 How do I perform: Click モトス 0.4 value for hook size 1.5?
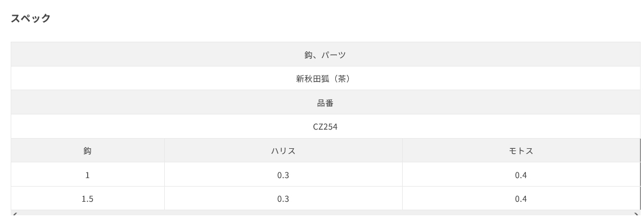(x=521, y=199)
